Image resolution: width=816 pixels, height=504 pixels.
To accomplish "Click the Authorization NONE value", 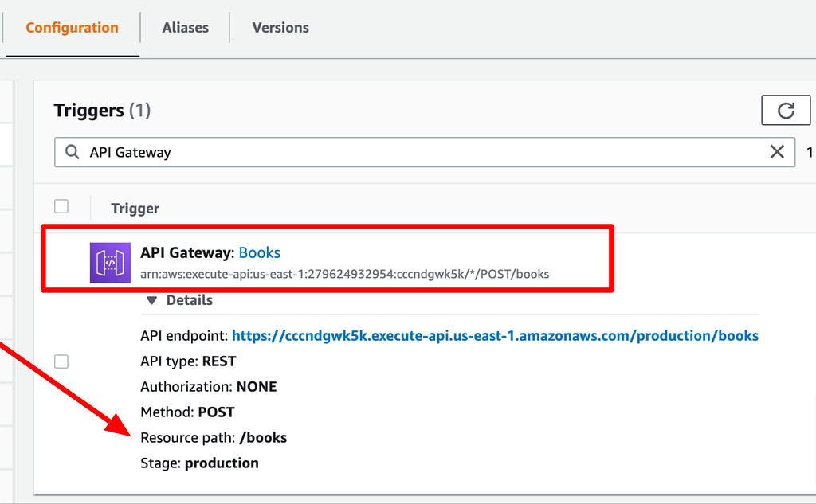I will (257, 387).
